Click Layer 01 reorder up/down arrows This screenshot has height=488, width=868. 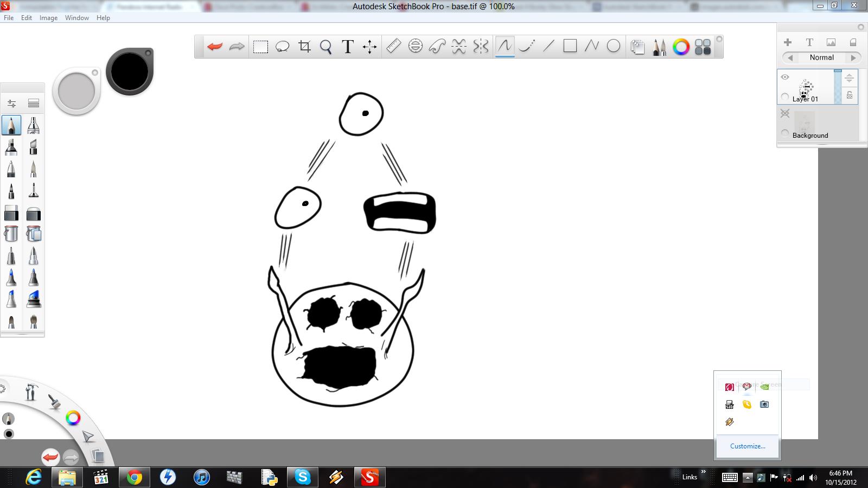point(850,78)
